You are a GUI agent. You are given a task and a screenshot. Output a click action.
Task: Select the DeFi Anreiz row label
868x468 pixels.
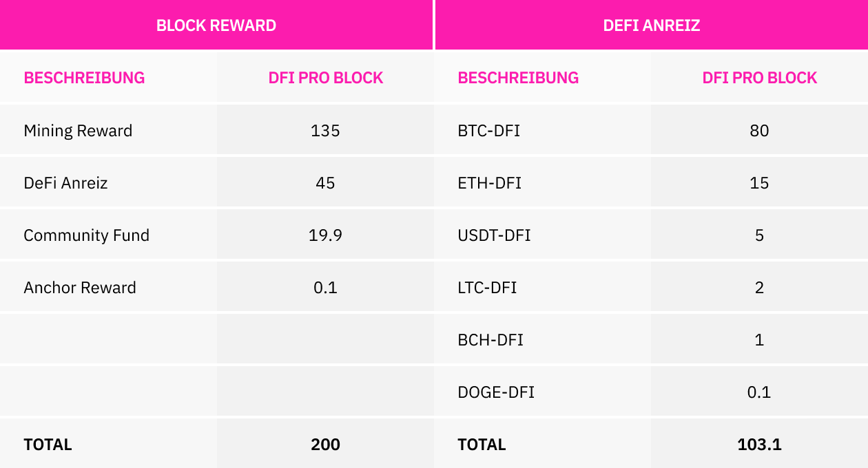tap(65, 183)
